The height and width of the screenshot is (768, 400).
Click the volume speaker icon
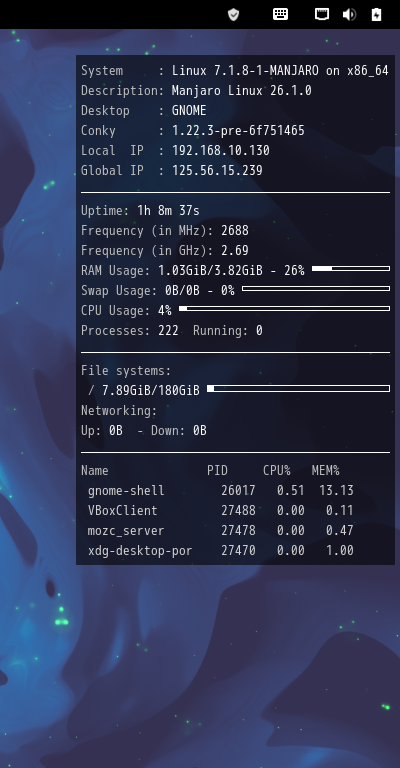(349, 14)
